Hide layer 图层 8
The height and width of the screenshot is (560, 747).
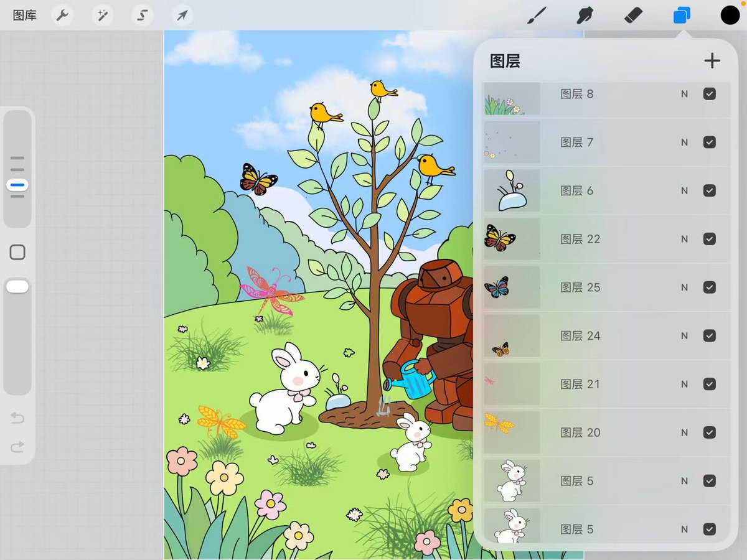[x=709, y=94]
